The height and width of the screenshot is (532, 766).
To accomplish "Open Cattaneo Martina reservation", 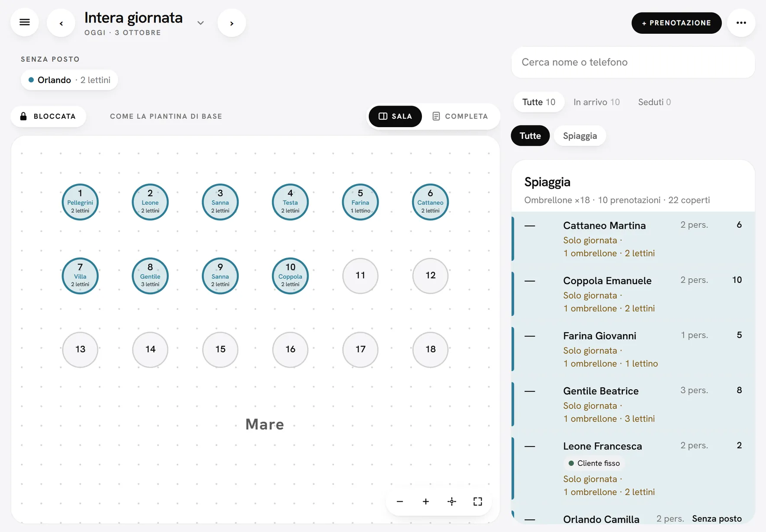I will [x=633, y=239].
